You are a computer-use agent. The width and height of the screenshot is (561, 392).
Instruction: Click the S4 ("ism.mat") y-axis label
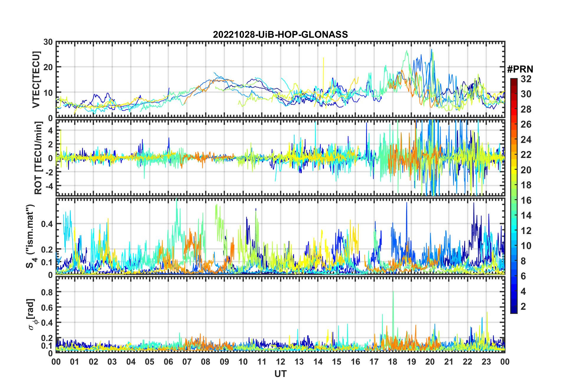pos(31,236)
